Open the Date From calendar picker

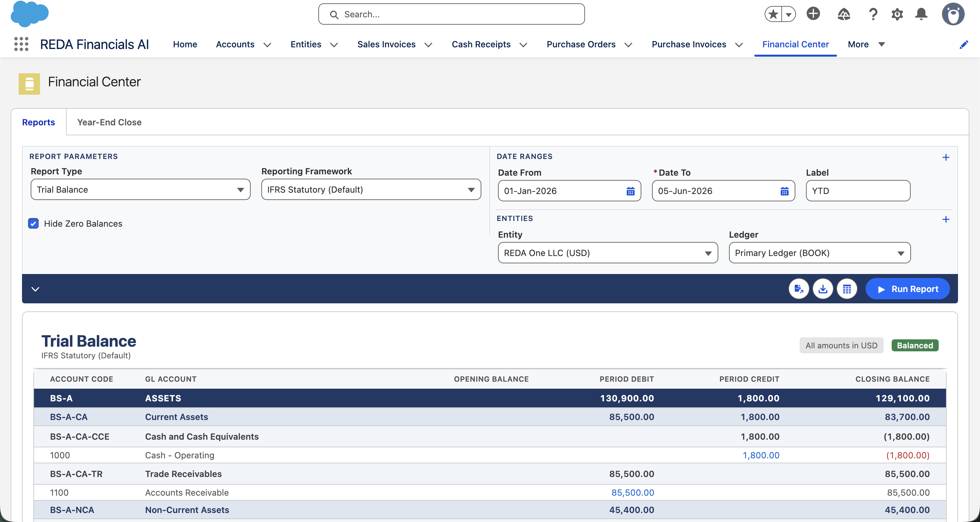(x=630, y=191)
